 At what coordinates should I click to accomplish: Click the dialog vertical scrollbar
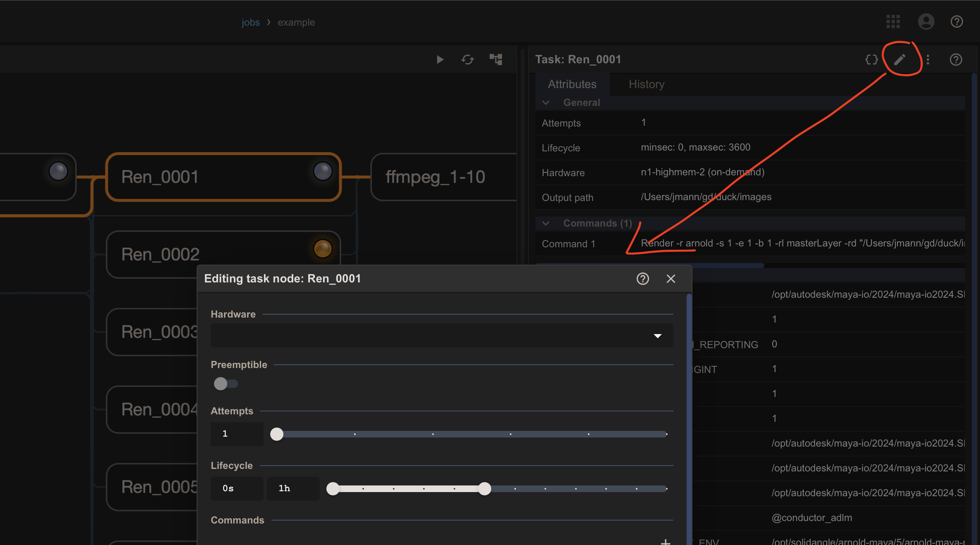689,418
